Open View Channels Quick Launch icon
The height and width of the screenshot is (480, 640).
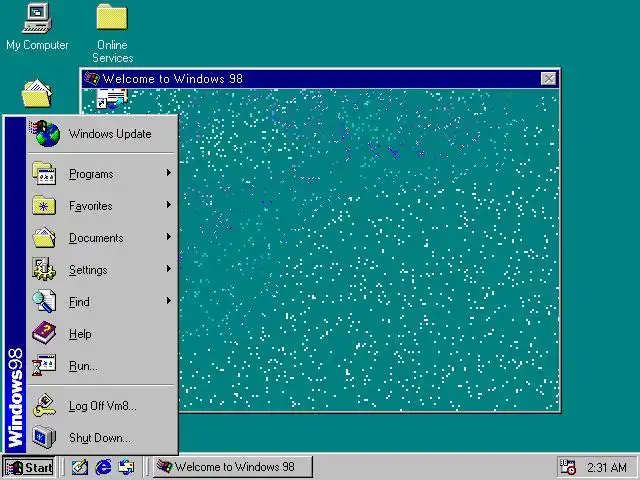126,467
